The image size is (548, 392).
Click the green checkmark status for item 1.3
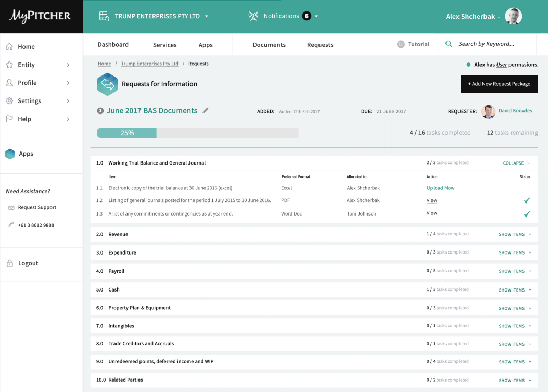(x=527, y=214)
